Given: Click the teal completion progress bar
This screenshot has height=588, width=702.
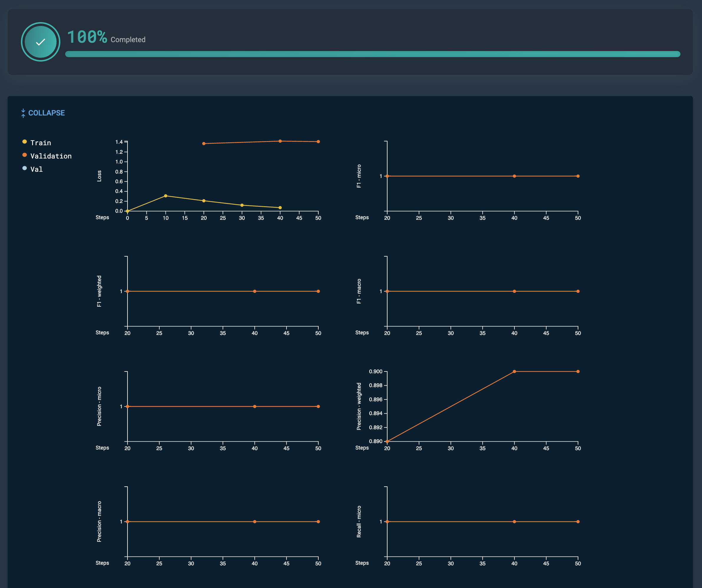Looking at the screenshot, I should click(x=372, y=54).
